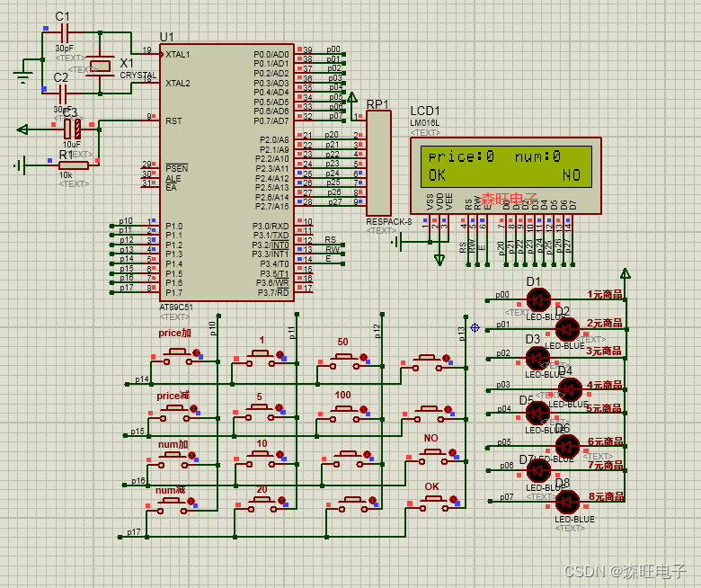The width and height of the screenshot is (701, 588).
Task: Select LED D1 on the p00 line
Action: 538,300
